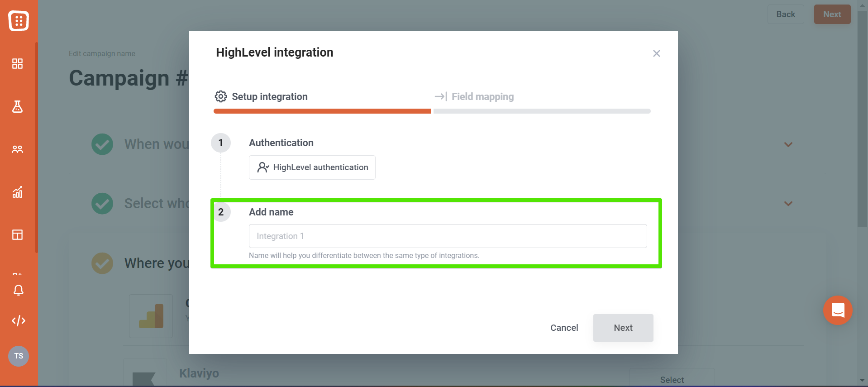The width and height of the screenshot is (868, 387).
Task: Open the templates layout icon in sidebar
Action: [17, 235]
